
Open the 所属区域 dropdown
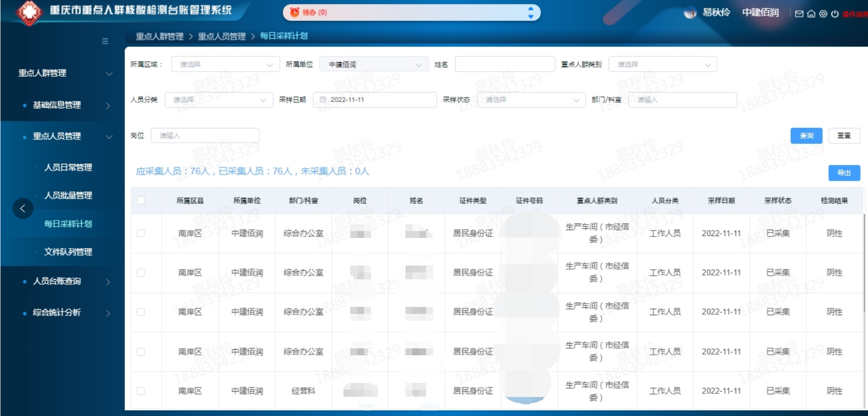pos(225,64)
